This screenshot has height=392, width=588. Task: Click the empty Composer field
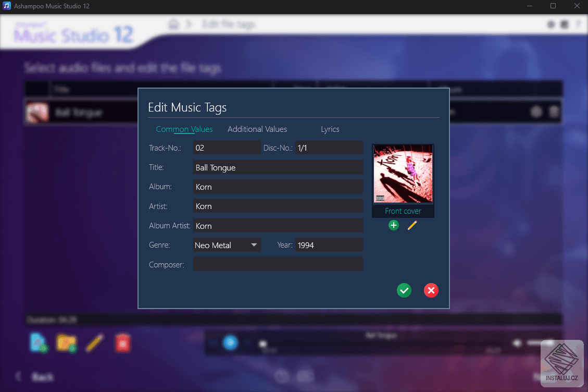click(278, 264)
